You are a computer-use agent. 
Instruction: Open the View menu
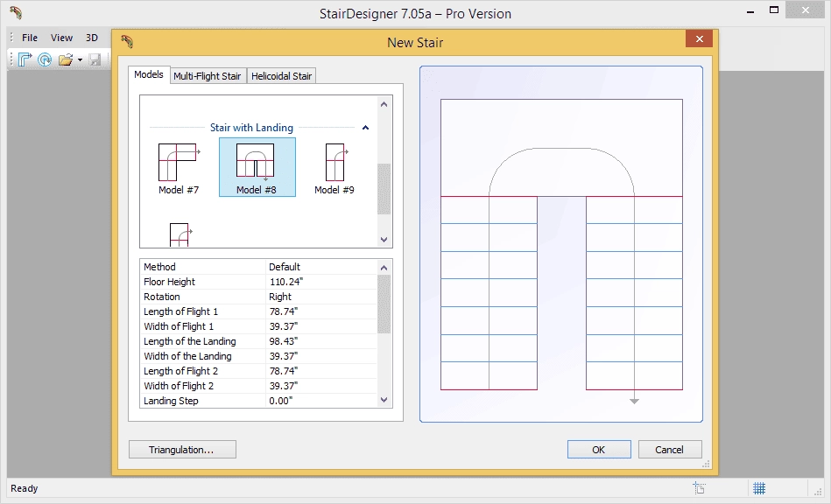click(61, 38)
